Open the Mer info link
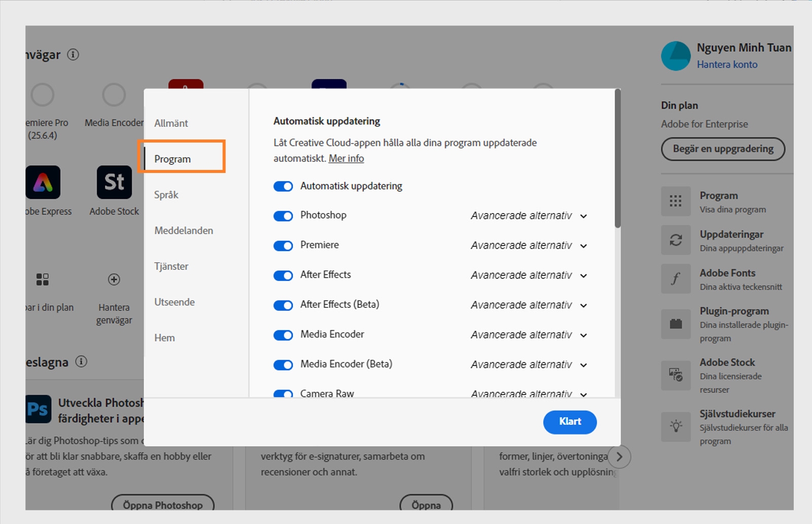Viewport: 812px width, 524px height. [346, 158]
